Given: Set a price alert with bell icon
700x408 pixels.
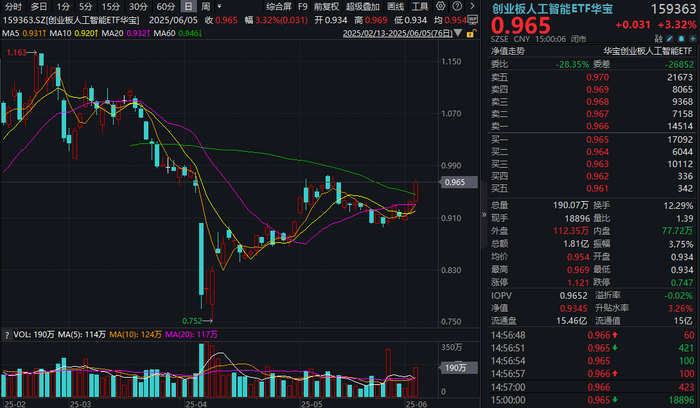Looking at the screenshot, I should pyautogui.click(x=681, y=39).
